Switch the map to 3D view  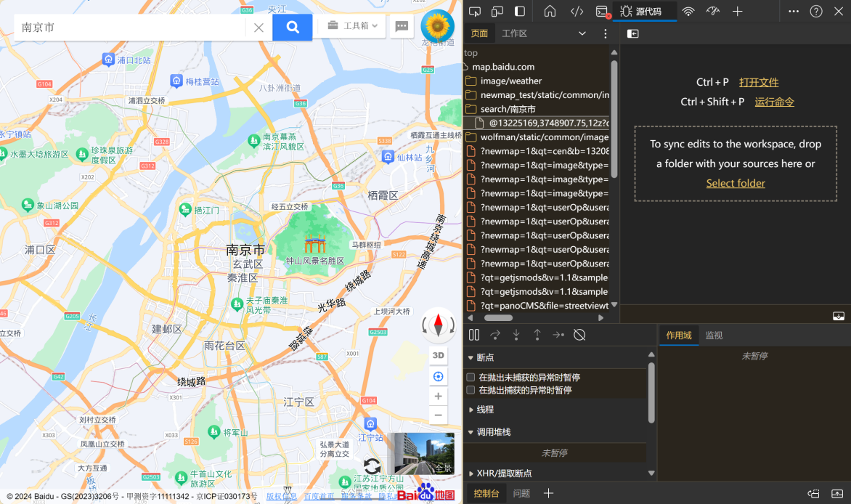[x=438, y=355]
